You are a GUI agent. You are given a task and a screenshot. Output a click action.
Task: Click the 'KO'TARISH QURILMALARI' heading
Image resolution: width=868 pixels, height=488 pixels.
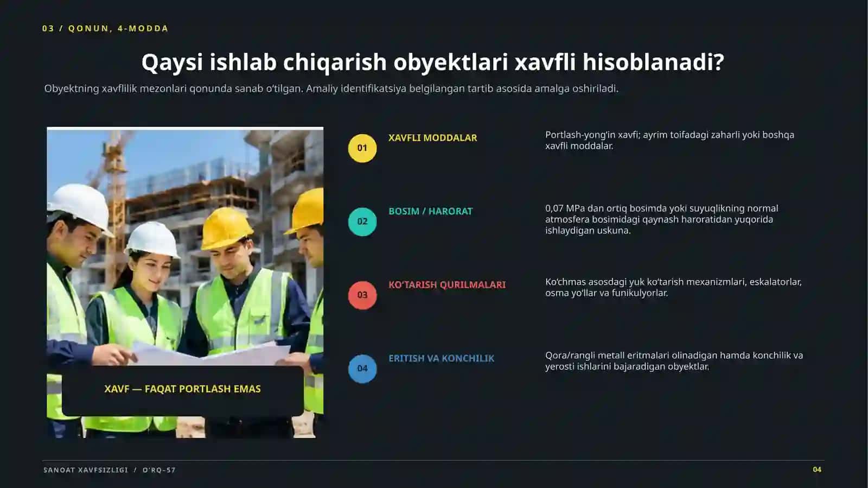(447, 284)
